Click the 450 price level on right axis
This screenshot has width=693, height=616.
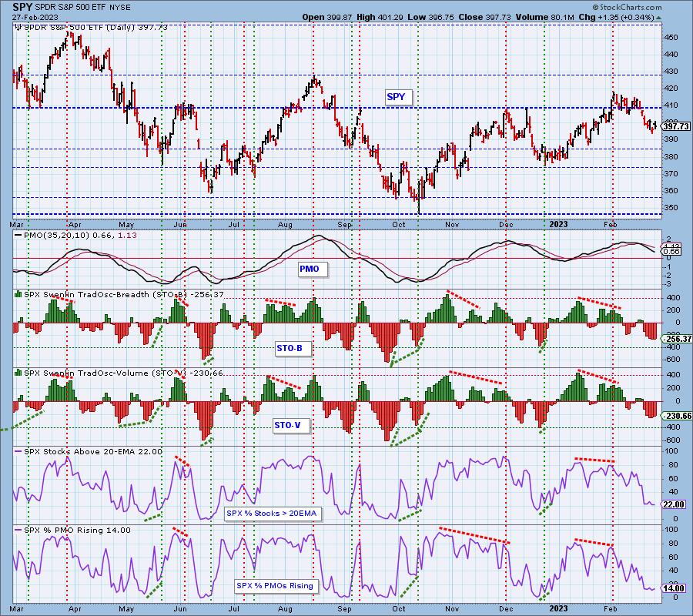pos(671,38)
